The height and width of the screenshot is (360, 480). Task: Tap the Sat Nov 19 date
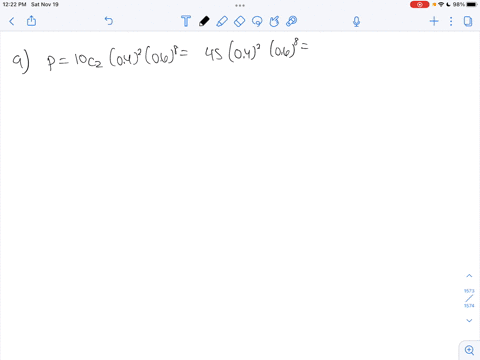tap(45, 4)
